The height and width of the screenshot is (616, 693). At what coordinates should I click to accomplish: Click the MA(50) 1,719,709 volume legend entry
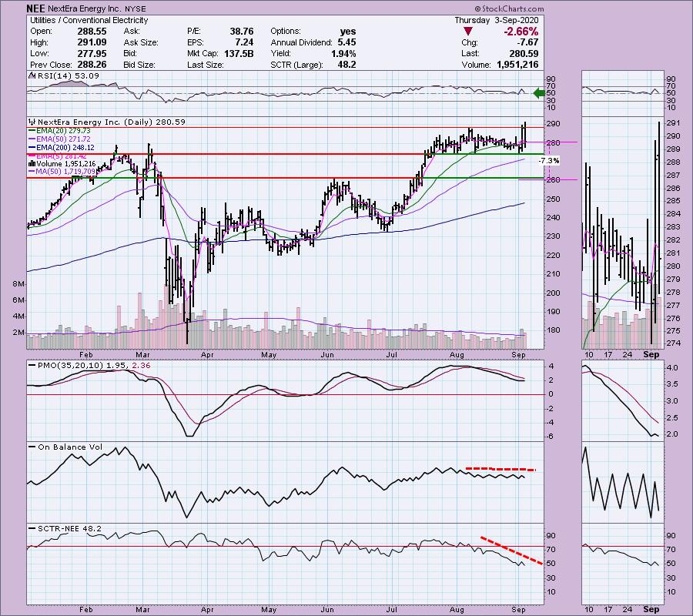point(62,172)
